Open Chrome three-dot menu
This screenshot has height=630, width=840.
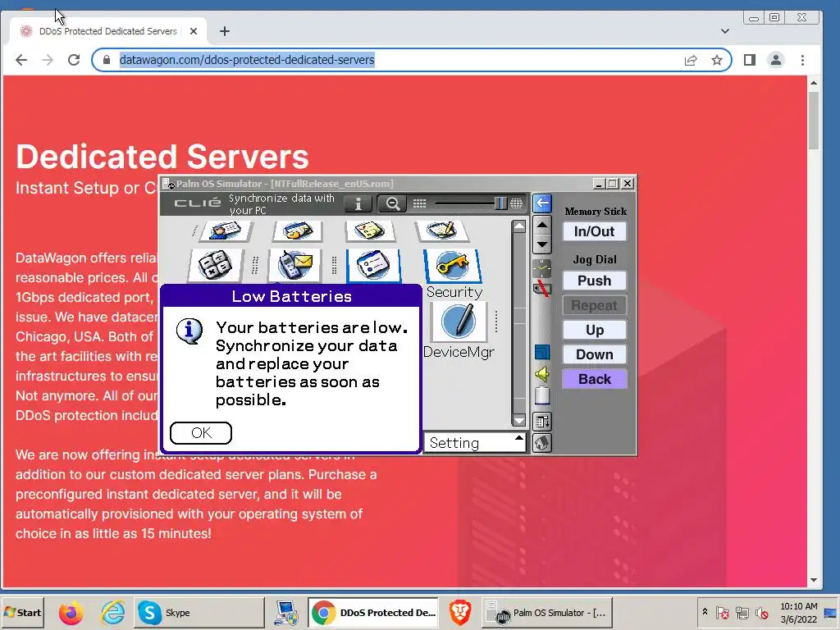click(x=802, y=60)
